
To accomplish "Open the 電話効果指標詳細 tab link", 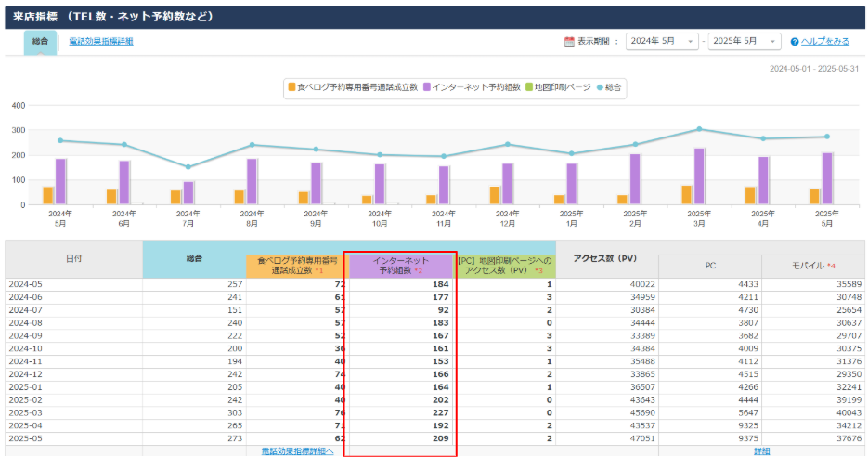I will [101, 42].
